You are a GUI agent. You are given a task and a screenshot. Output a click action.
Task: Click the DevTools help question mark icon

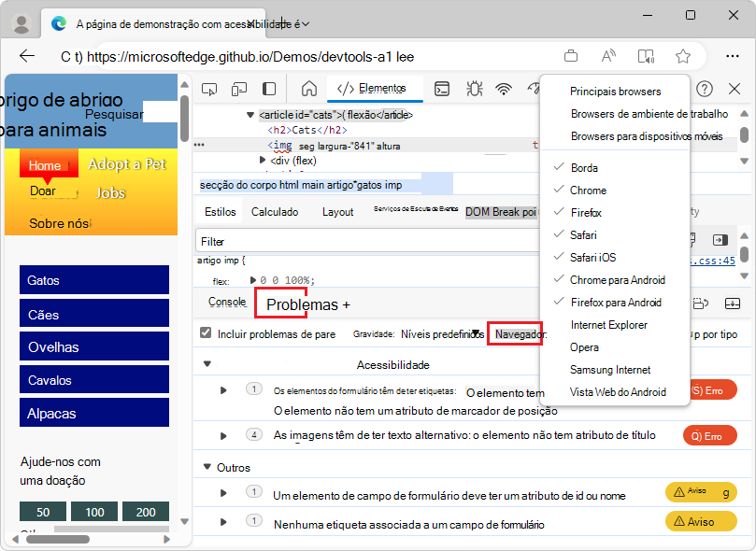704,90
